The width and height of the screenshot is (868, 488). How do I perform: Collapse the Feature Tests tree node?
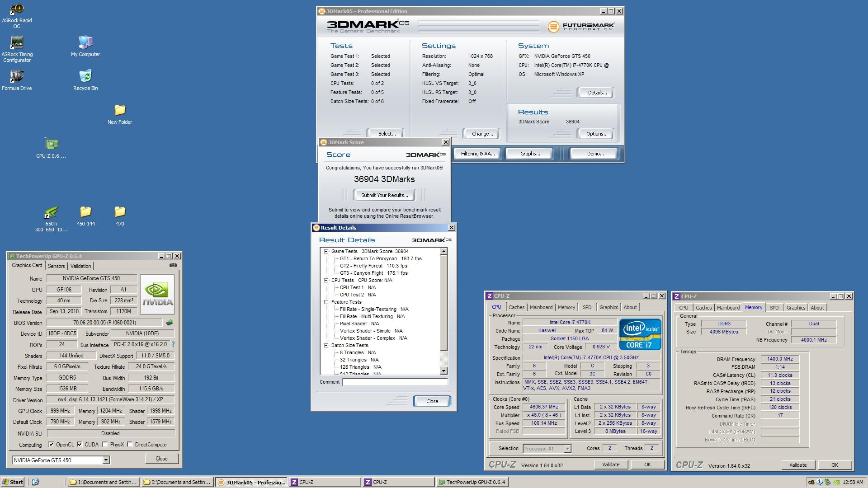tap(326, 302)
